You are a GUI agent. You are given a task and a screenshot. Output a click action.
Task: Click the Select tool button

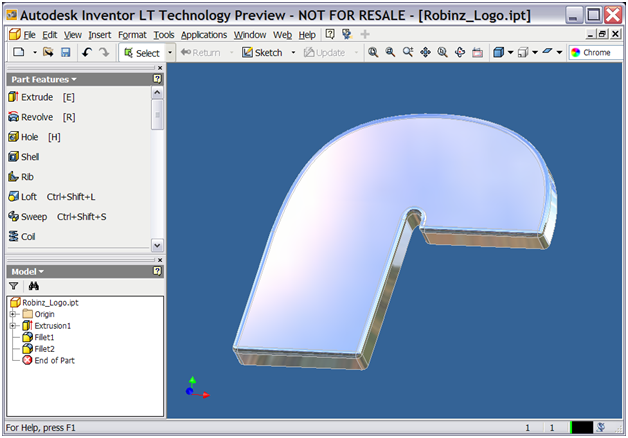pyautogui.click(x=142, y=53)
